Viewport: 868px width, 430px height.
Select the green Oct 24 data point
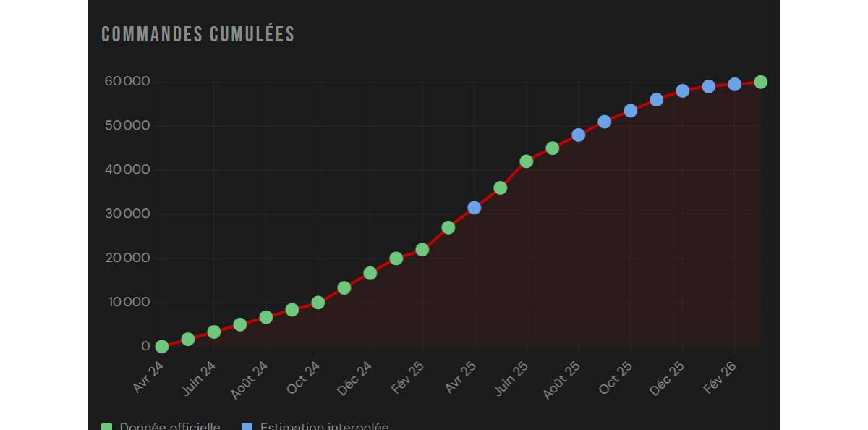click(x=318, y=303)
